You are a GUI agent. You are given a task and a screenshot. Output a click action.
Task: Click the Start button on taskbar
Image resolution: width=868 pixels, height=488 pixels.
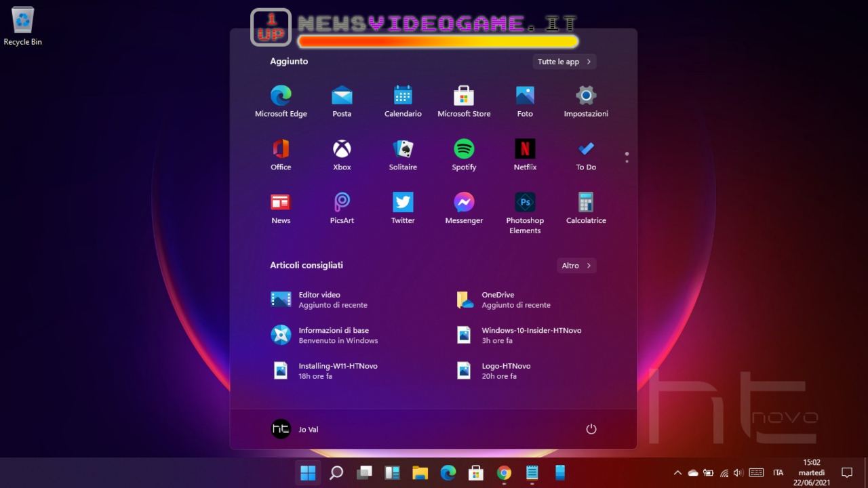point(308,472)
